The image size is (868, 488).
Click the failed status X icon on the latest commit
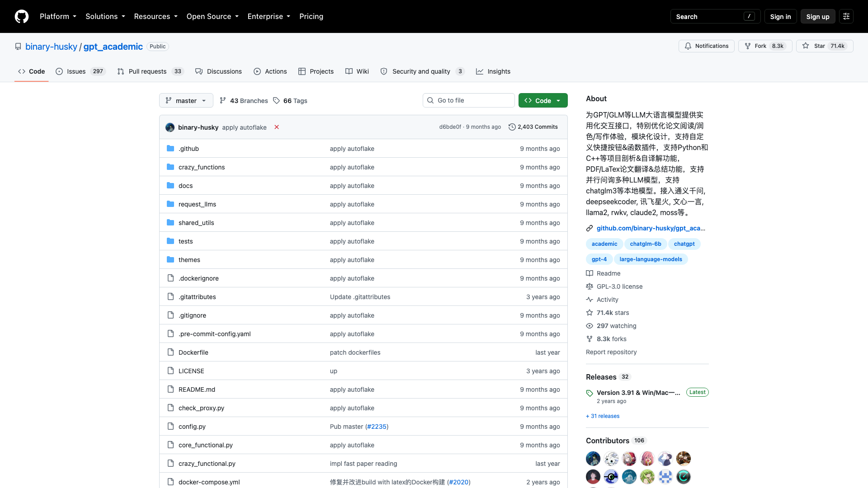[277, 127]
